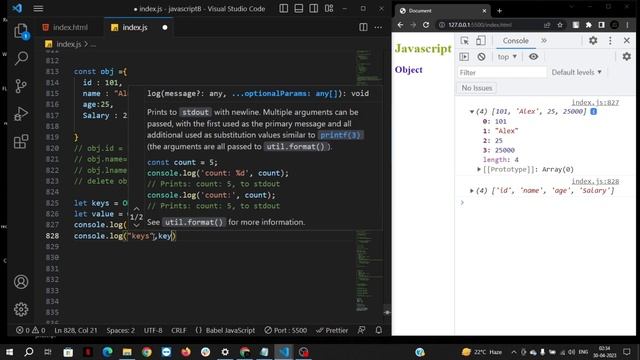This screenshot has width=640, height=360.
Task: Toggle the console sidebar
Action: point(464,57)
